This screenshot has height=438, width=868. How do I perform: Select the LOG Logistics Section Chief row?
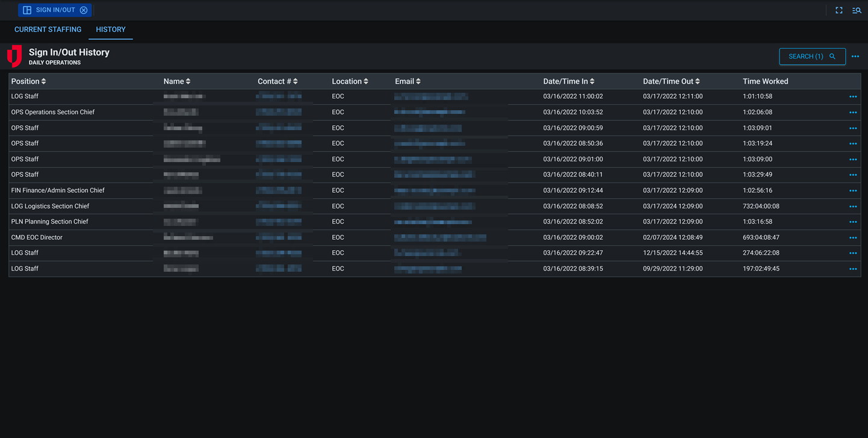pyautogui.click(x=50, y=206)
